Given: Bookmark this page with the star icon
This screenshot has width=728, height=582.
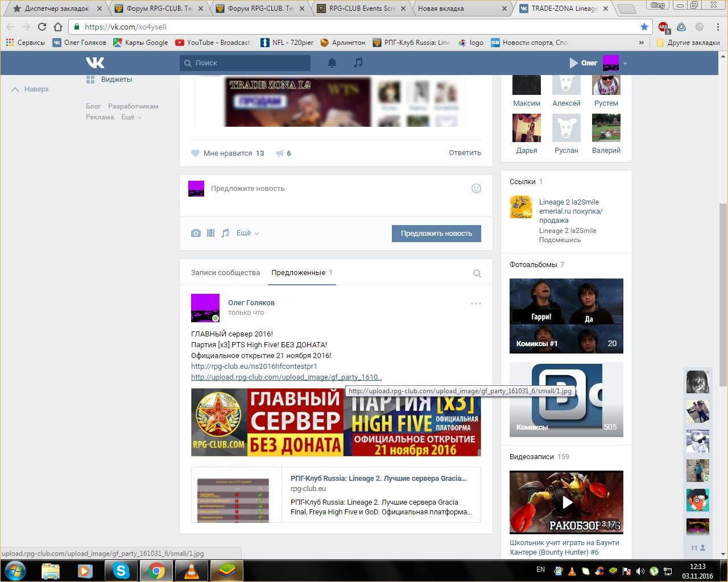Looking at the screenshot, I should point(644,27).
